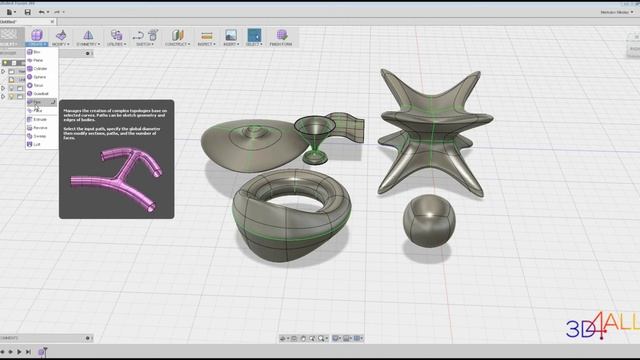Open the UTILITIES dropdown
The image size is (640, 360).
coord(117,44)
